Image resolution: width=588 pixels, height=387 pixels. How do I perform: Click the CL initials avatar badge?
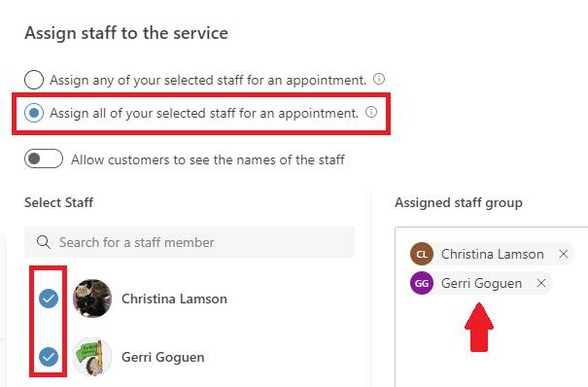coord(422,254)
